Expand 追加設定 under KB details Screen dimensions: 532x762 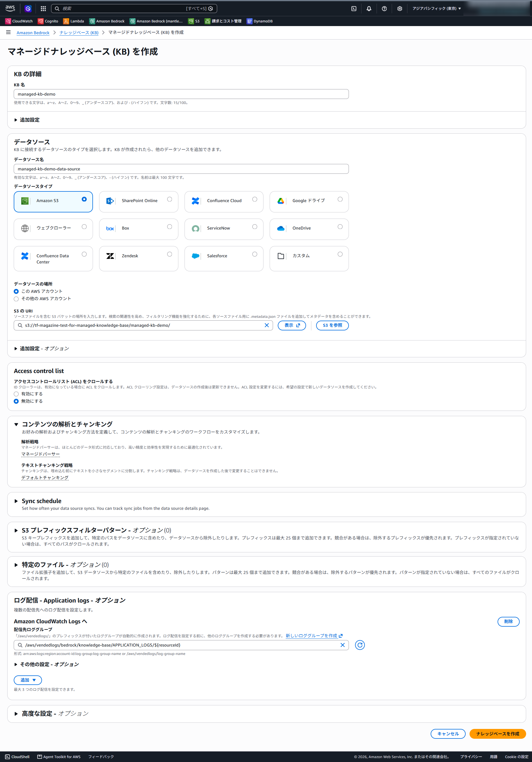pyautogui.click(x=27, y=120)
